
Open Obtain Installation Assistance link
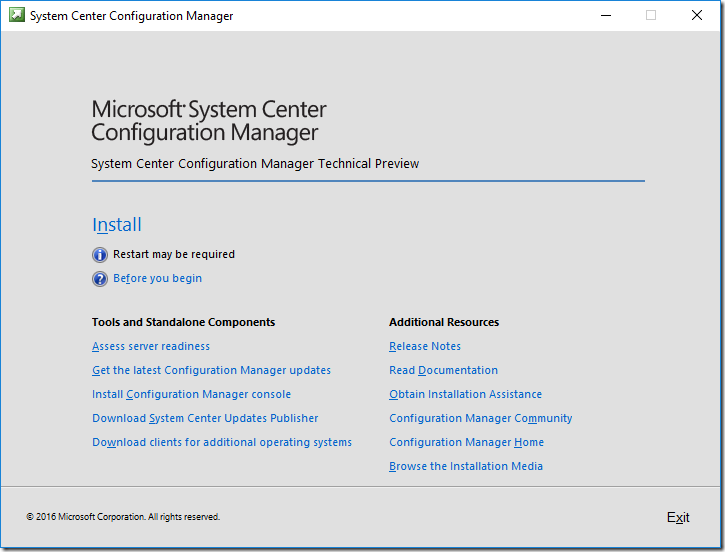coord(466,394)
